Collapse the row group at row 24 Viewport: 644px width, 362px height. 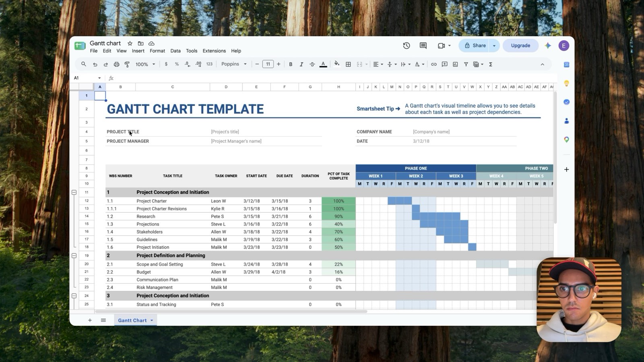point(74,296)
